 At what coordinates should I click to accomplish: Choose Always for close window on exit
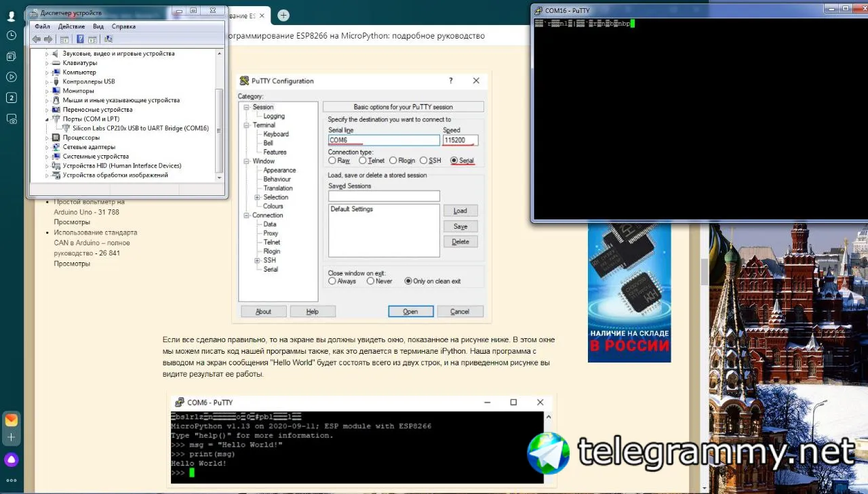pos(332,281)
